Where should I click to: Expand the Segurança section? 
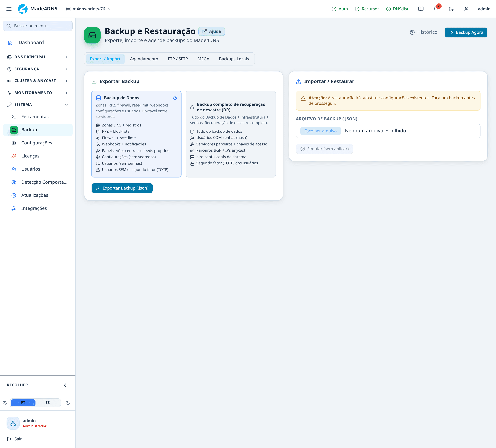38,69
